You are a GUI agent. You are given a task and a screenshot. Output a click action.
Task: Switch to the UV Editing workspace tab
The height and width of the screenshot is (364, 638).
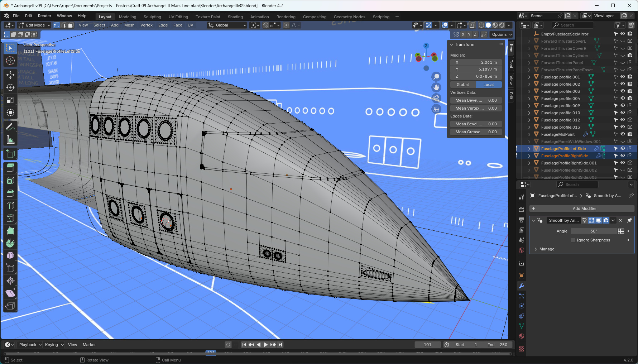tap(178, 17)
